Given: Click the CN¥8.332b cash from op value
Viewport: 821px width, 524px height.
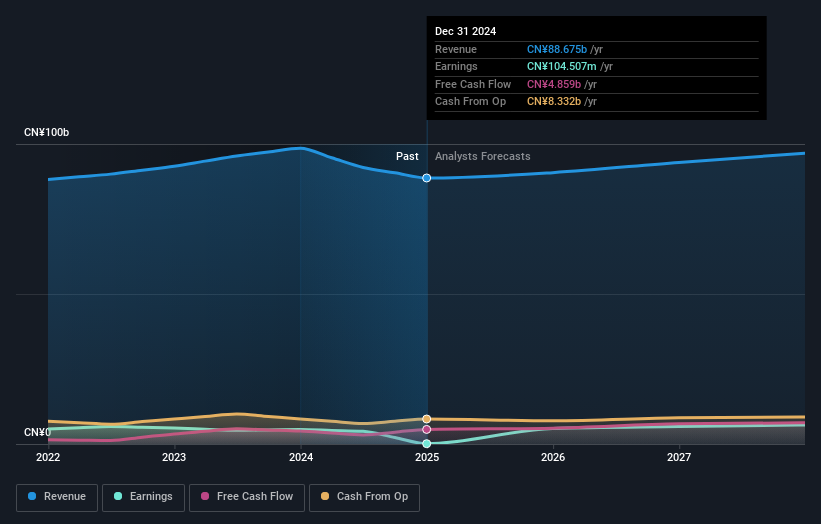Looking at the screenshot, I should point(553,102).
